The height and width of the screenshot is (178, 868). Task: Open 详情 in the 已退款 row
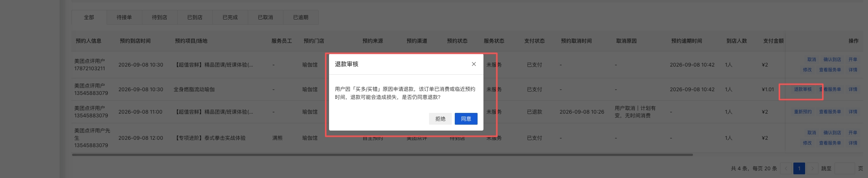tap(853, 112)
